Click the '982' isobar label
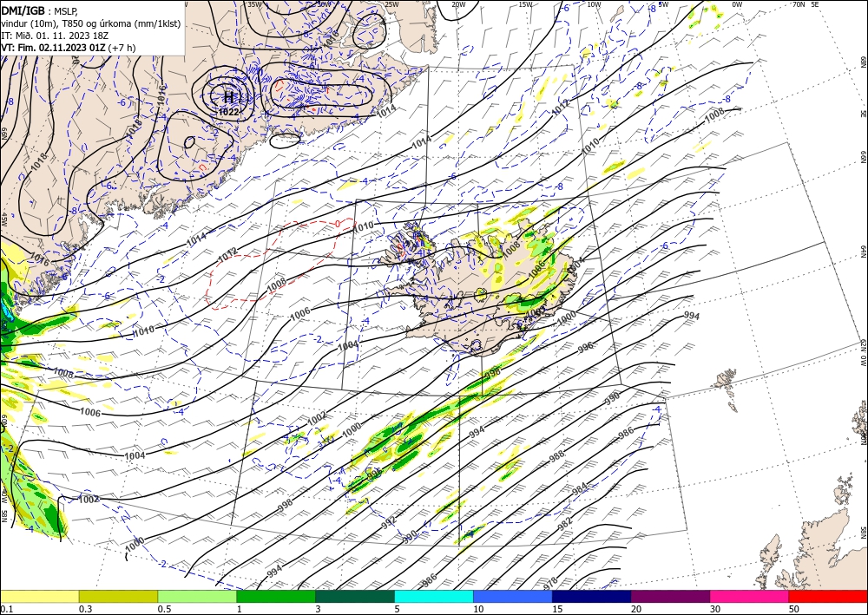The height and width of the screenshot is (615, 868). pos(565,524)
